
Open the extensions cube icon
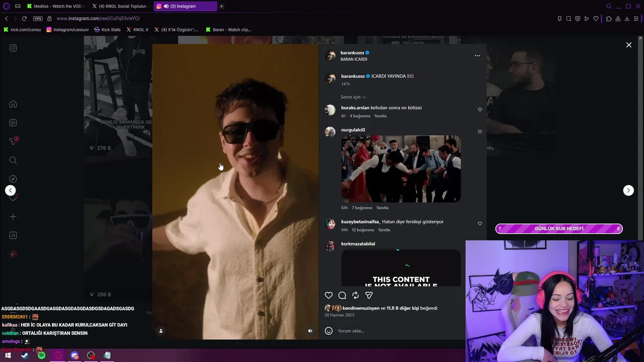tap(609, 19)
